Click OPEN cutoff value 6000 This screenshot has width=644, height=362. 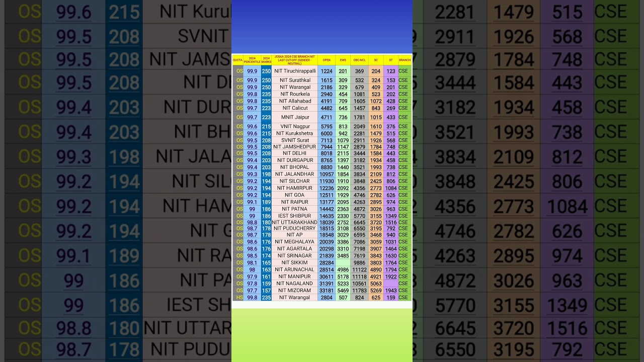[x=327, y=134]
